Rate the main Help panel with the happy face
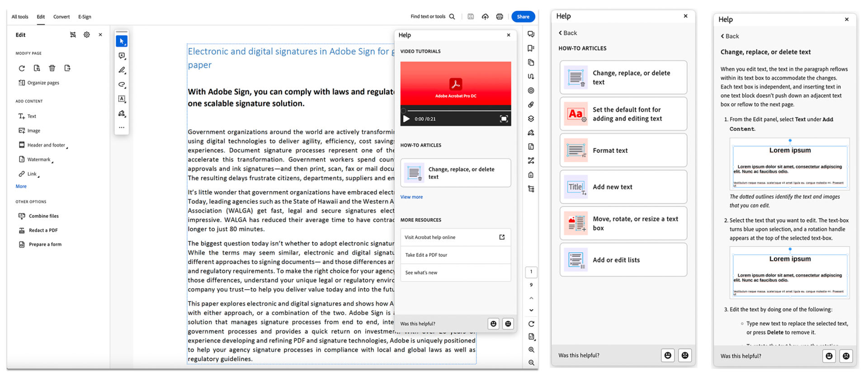868x376 pixels. 494,324
